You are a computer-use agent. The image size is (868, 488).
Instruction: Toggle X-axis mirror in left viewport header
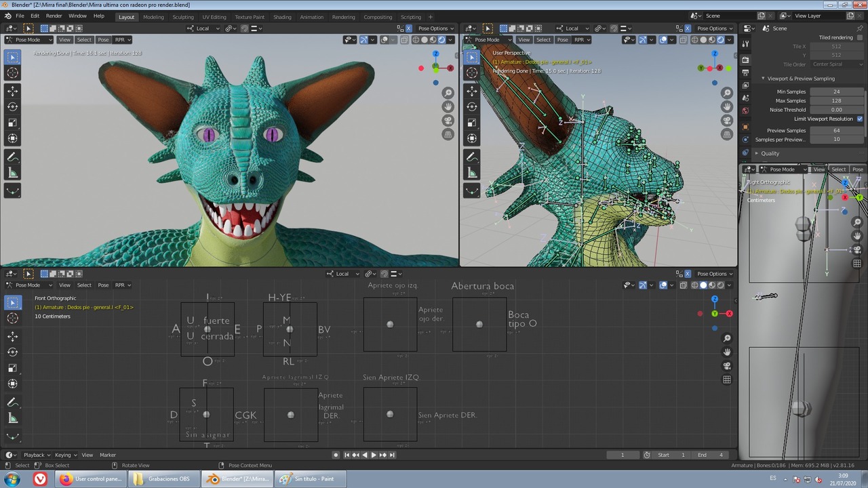[408, 28]
